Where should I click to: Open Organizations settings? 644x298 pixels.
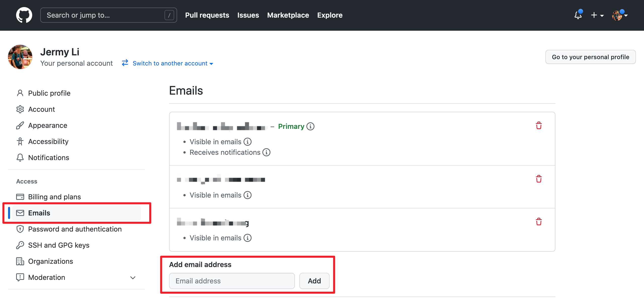tap(51, 261)
